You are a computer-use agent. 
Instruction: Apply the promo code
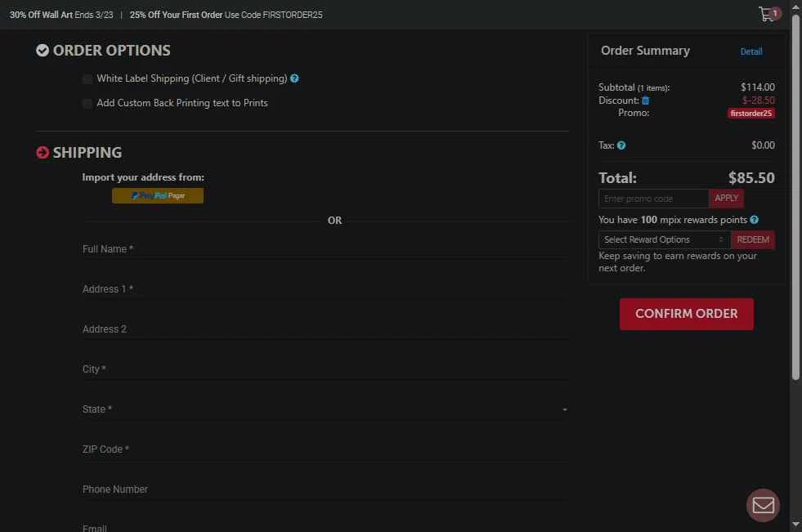(726, 198)
